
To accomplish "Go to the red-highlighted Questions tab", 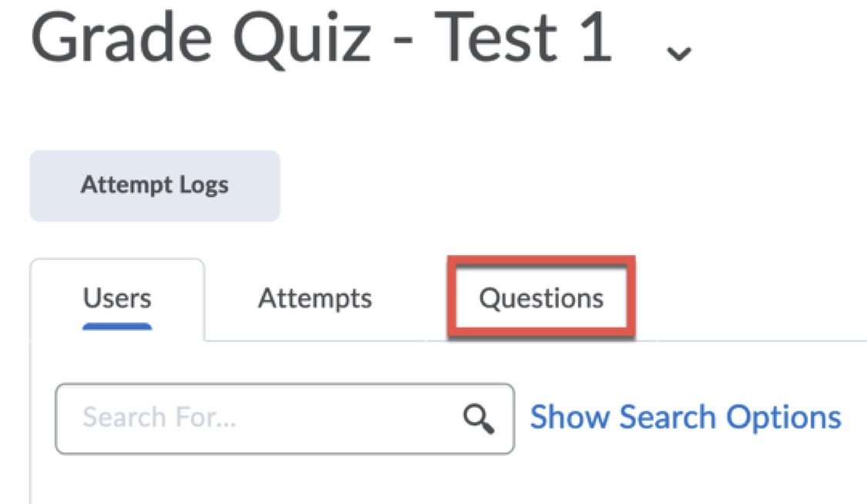I will (541, 299).
